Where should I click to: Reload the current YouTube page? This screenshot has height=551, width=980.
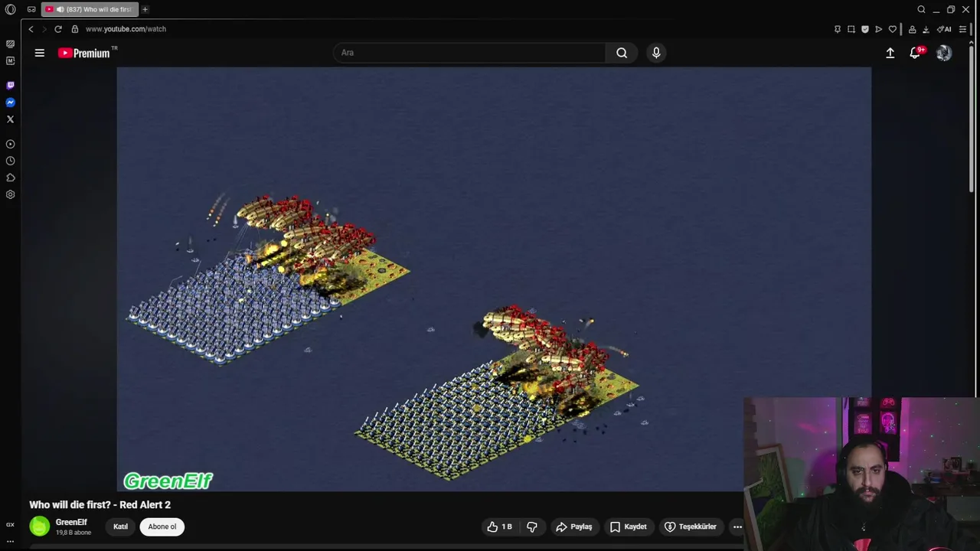tap(58, 29)
